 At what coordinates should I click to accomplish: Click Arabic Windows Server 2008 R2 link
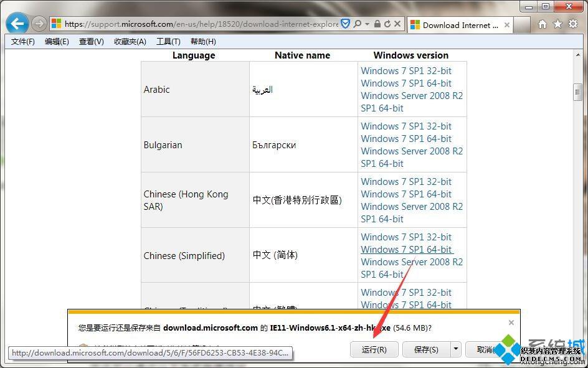pyautogui.click(x=412, y=102)
